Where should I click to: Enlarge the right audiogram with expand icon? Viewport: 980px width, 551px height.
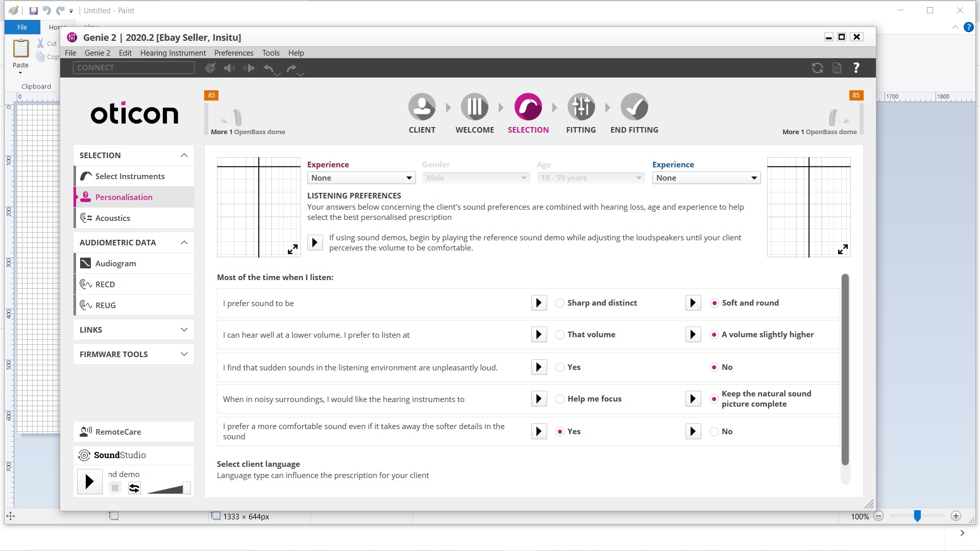pos(843,249)
